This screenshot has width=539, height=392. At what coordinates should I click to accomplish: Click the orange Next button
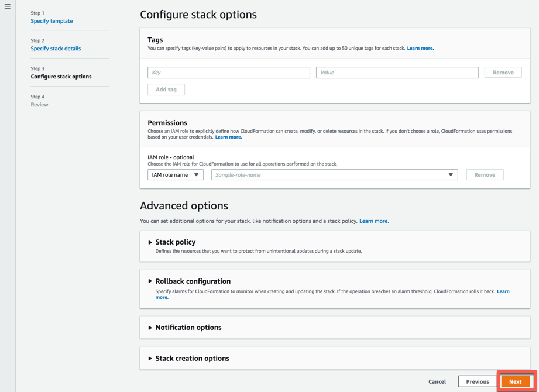(x=515, y=381)
